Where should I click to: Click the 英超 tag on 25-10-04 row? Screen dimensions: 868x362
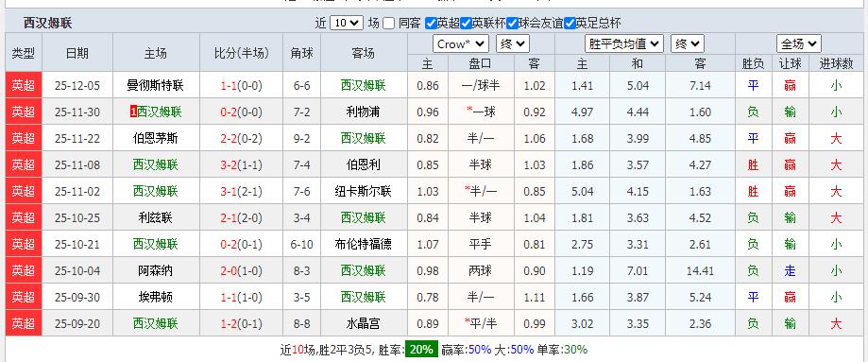pyautogui.click(x=24, y=270)
